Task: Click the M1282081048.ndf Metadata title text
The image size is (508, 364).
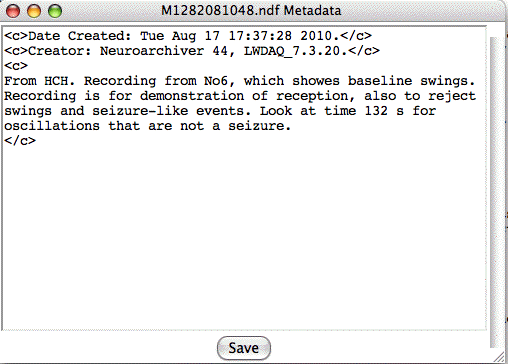Action: click(251, 11)
